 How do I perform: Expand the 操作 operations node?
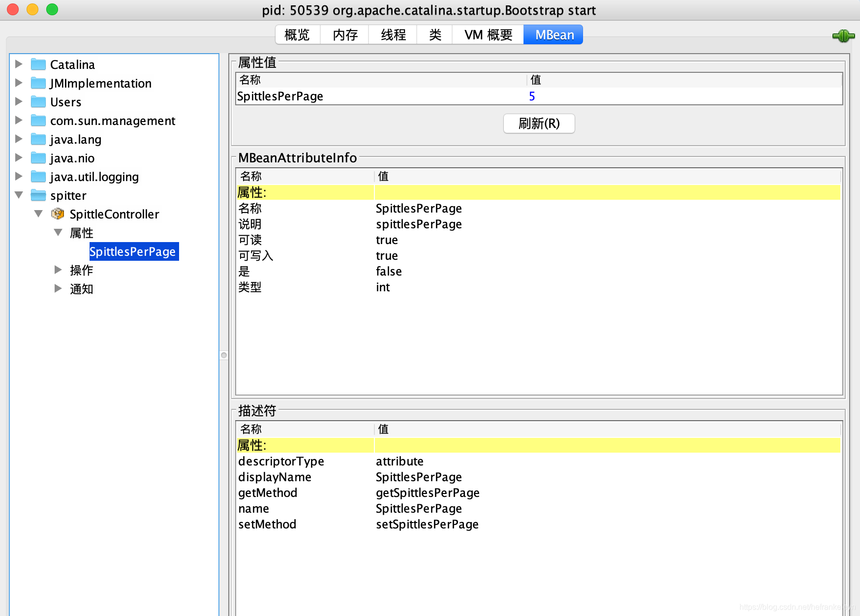[x=58, y=270]
